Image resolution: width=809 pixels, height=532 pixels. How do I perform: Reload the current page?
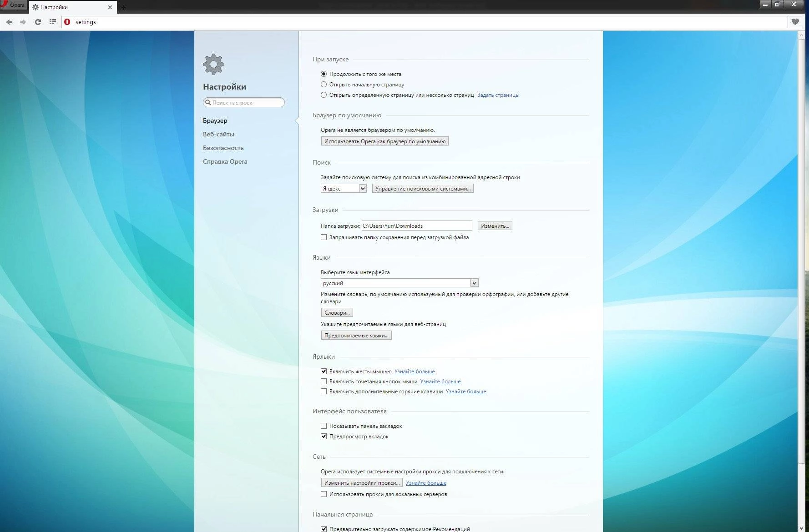click(x=38, y=22)
